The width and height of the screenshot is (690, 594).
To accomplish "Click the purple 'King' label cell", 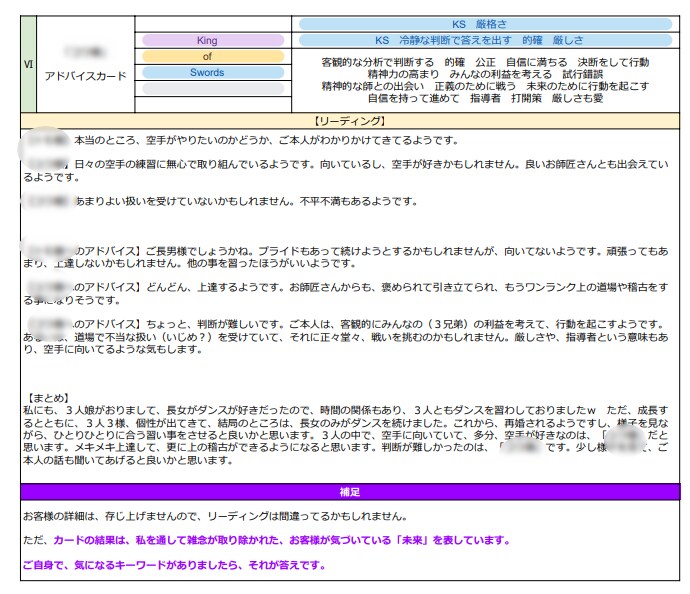I will 213,40.
